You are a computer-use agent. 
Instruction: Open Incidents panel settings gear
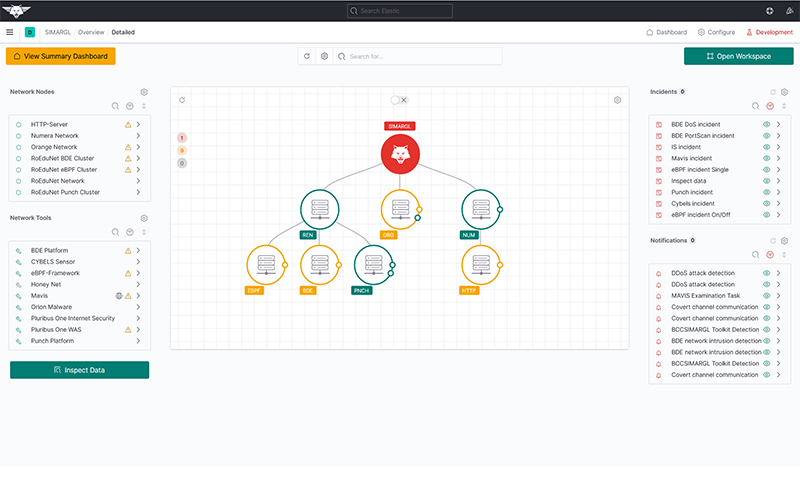(x=784, y=92)
